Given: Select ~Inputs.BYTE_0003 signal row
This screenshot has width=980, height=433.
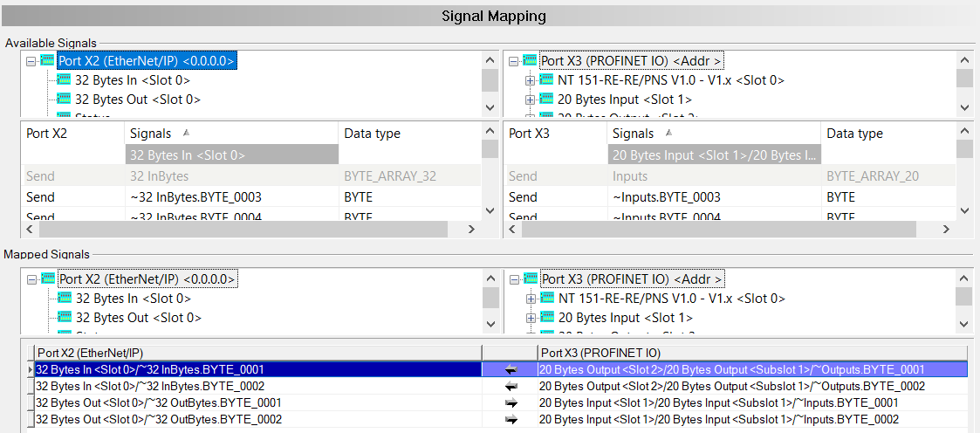Looking at the screenshot, I should [x=730, y=196].
